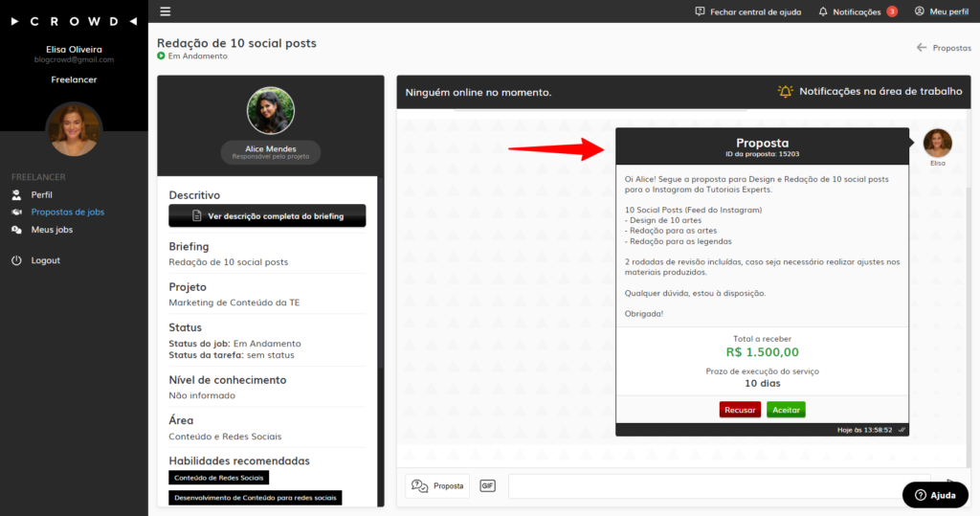Click the red Recusar button
This screenshot has width=980, height=516.
pyautogui.click(x=740, y=410)
